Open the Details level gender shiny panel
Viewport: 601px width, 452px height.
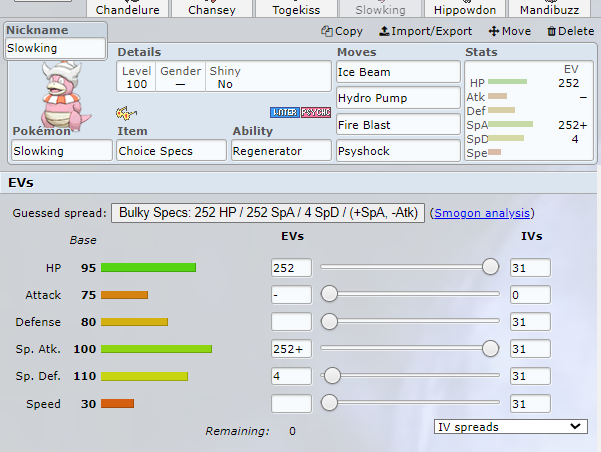pos(224,77)
